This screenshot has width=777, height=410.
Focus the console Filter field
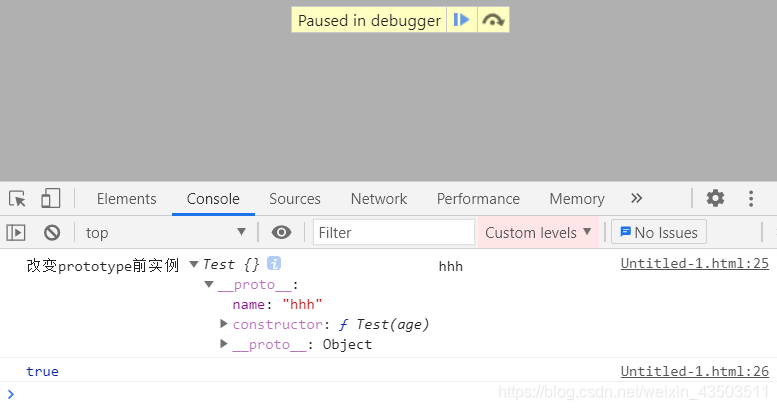394,233
